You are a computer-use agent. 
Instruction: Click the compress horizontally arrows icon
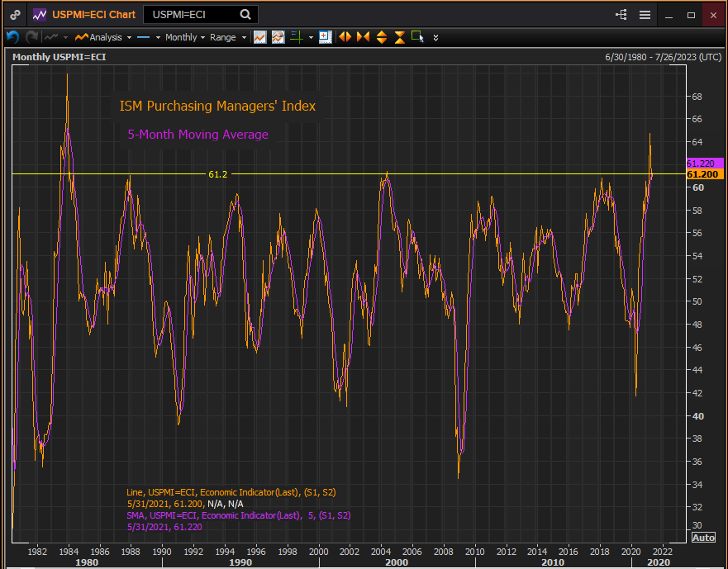click(363, 37)
